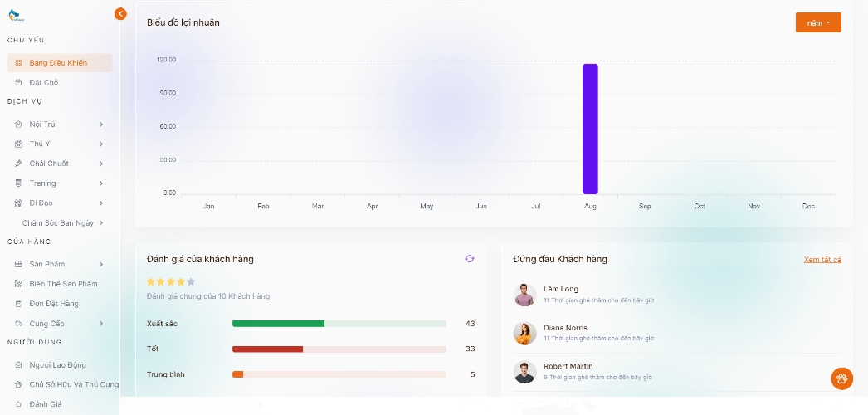The height and width of the screenshot is (415, 868).
Task: Click the Đặt Chỗ calendar icon
Action: click(19, 83)
